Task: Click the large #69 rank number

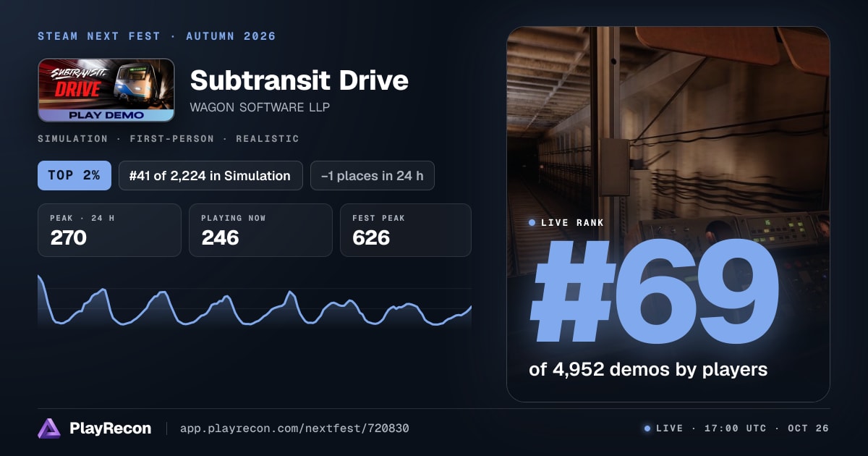Action: [x=654, y=292]
